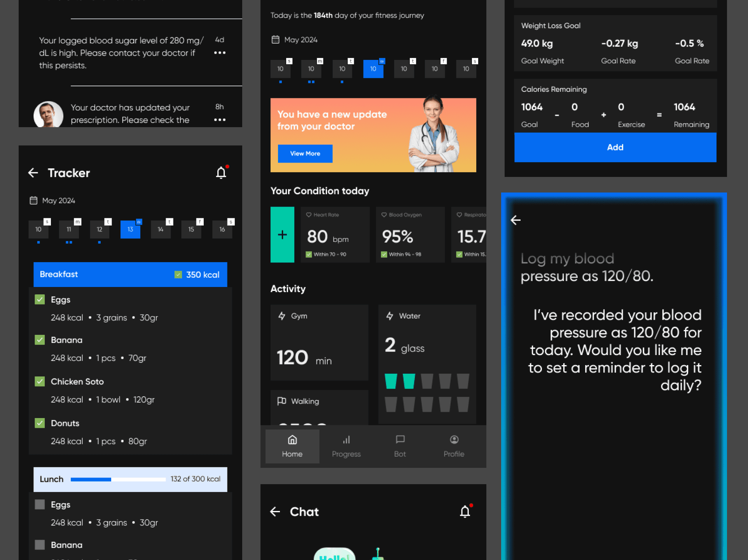
Task: Tap the back arrow in blood pressure chat
Action: pos(516,220)
